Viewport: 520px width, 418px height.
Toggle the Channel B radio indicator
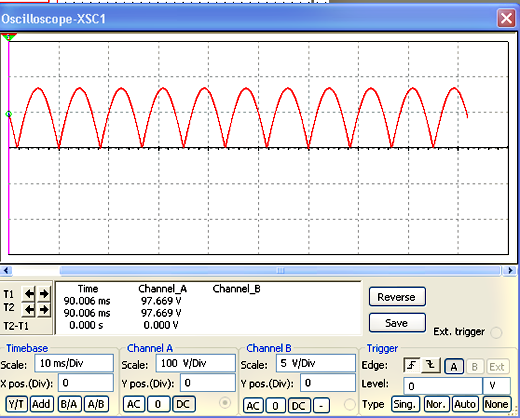[x=349, y=404]
